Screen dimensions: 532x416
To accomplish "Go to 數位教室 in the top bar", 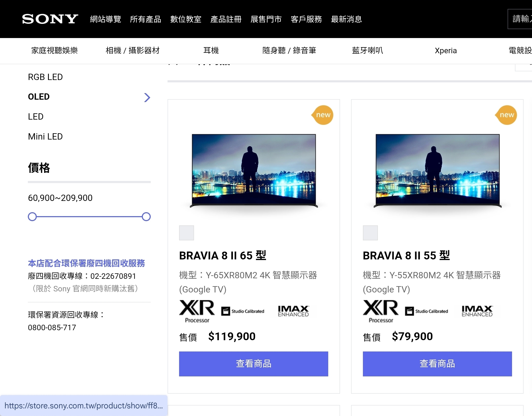I will click(x=186, y=19).
